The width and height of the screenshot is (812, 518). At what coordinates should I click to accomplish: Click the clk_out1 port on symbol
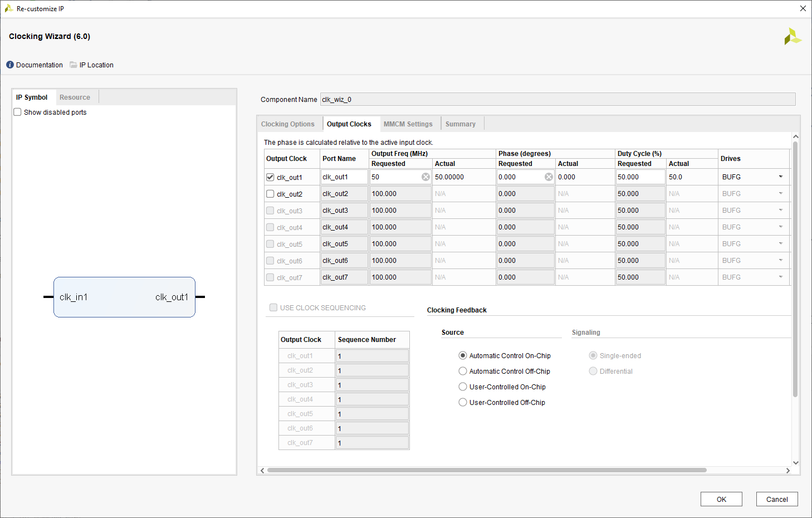click(172, 297)
